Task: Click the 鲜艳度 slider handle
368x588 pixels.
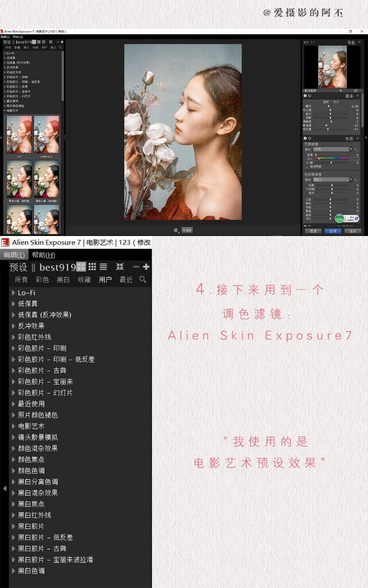Action: 327,125
